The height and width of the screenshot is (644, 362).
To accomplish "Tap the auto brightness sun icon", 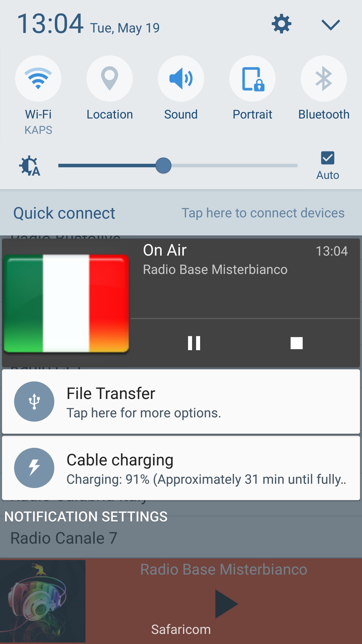I will click(x=30, y=166).
